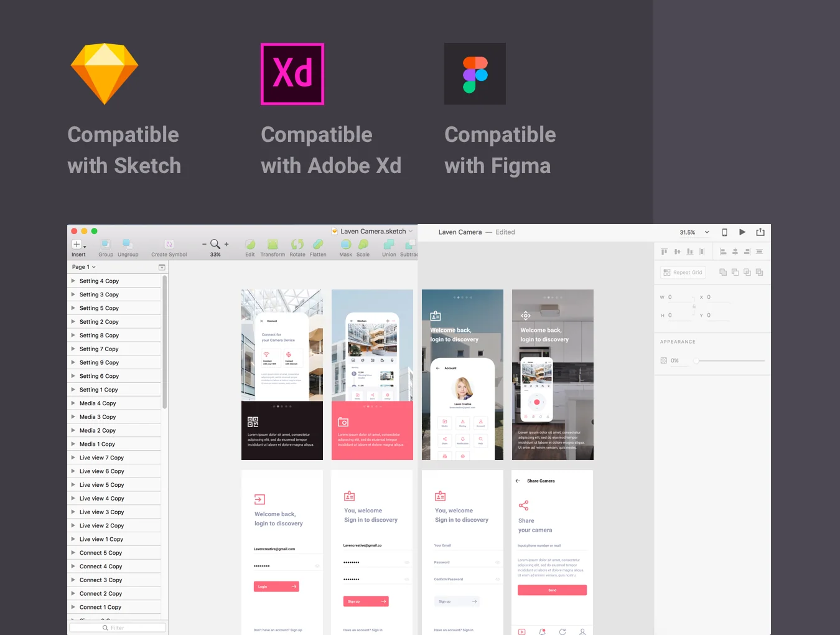Click the align bottom icon in XD
The image size is (840, 635).
tap(689, 252)
